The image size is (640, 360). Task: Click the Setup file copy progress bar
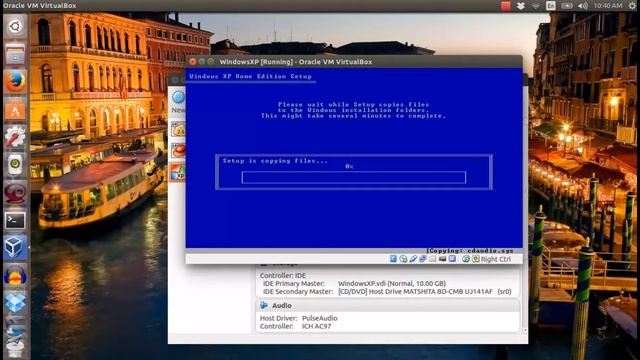[353, 178]
